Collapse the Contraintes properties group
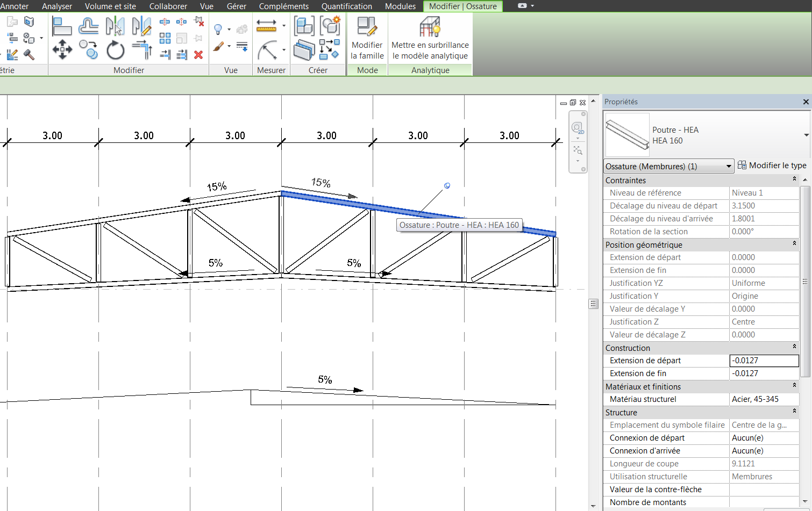Image resolution: width=812 pixels, height=511 pixels. [794, 179]
